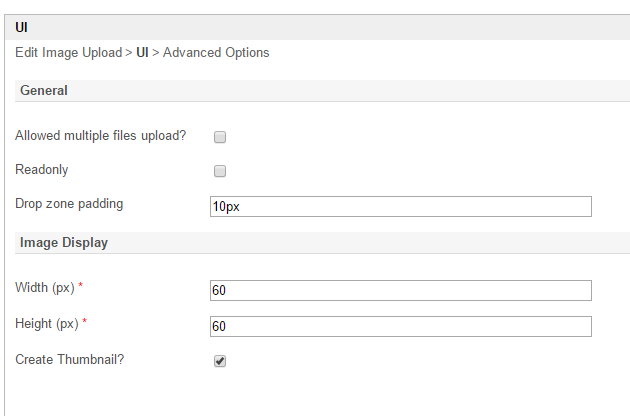Click the Height (px) label

(46, 324)
